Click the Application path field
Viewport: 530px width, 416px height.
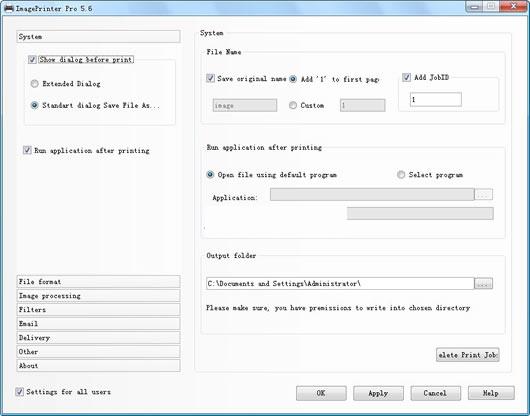tap(372, 194)
